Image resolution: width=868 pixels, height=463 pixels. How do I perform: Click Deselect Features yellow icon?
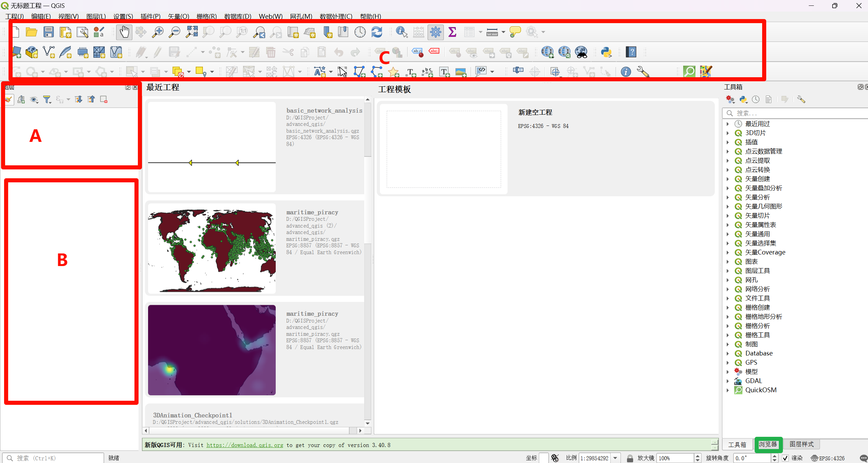177,71
